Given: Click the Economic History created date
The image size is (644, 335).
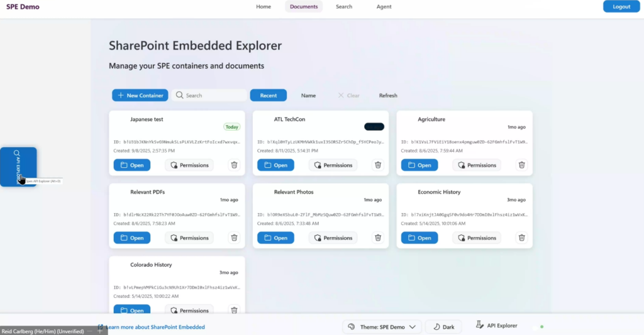Looking at the screenshot, I should point(433,223).
